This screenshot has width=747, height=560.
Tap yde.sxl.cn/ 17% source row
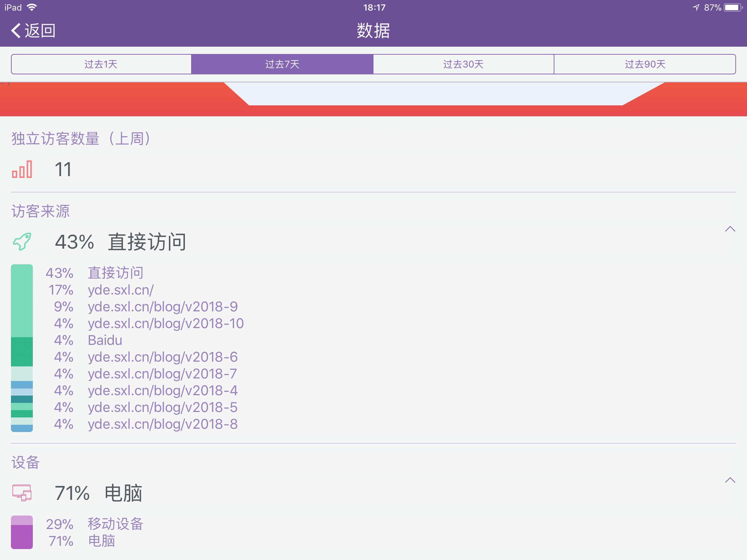point(120,290)
